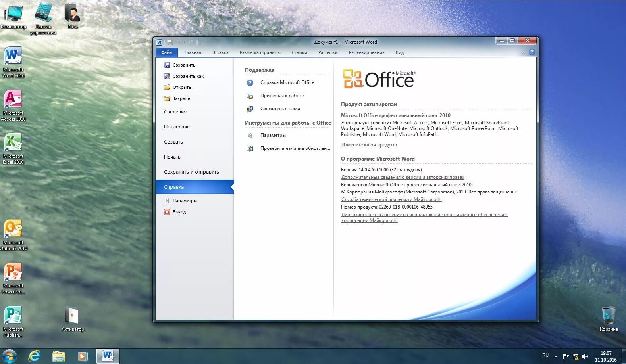This screenshot has width=626, height=364.
Task: Open the Разметка страницы tab
Action: tap(260, 52)
